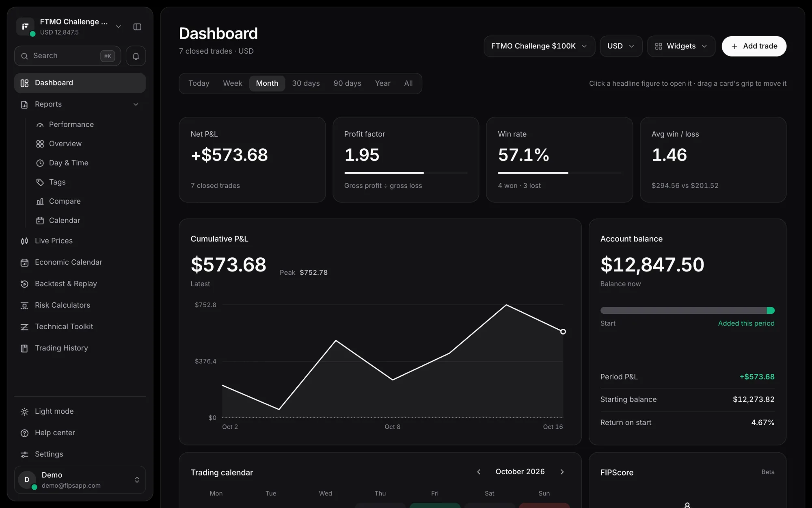The height and width of the screenshot is (508, 812).
Task: Open Technical Toolkit
Action: click(80, 327)
